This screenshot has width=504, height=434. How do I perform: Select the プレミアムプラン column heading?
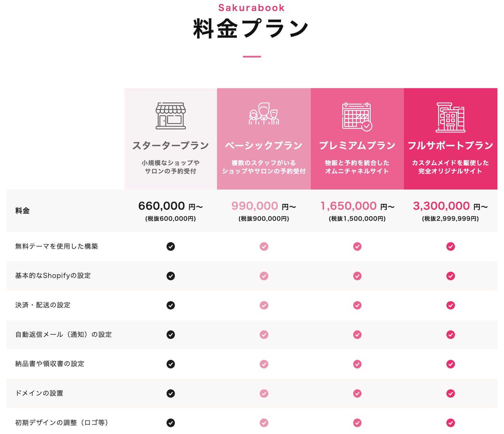[357, 146]
